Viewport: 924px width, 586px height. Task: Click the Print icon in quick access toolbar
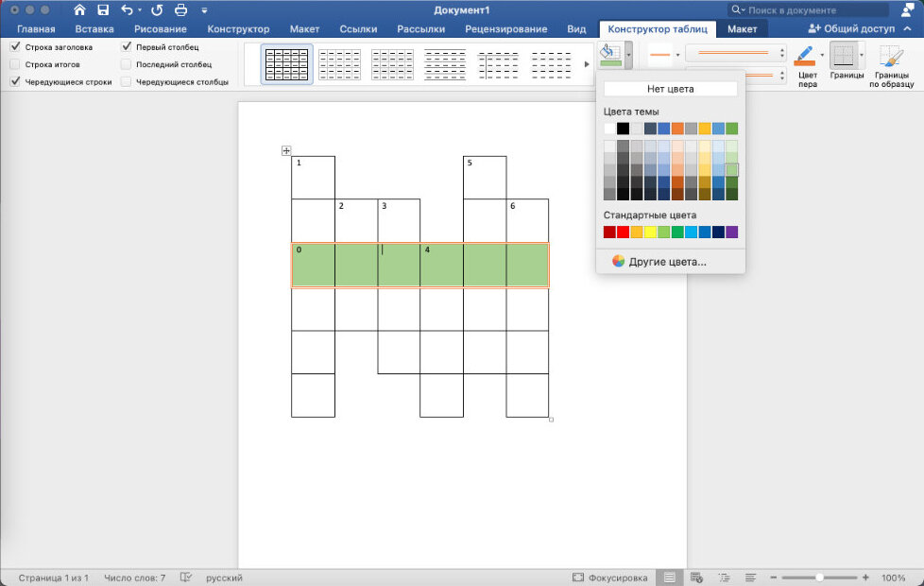[x=180, y=9]
